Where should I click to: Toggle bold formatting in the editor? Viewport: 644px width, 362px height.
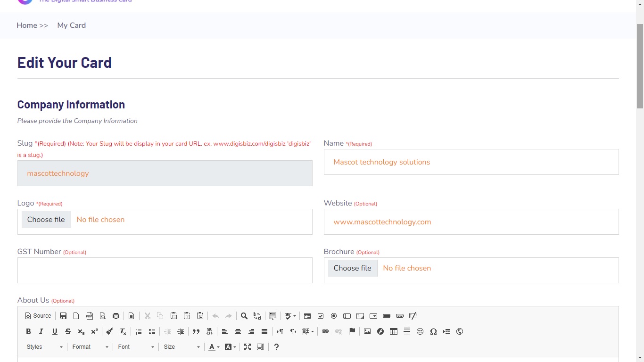[28, 331]
